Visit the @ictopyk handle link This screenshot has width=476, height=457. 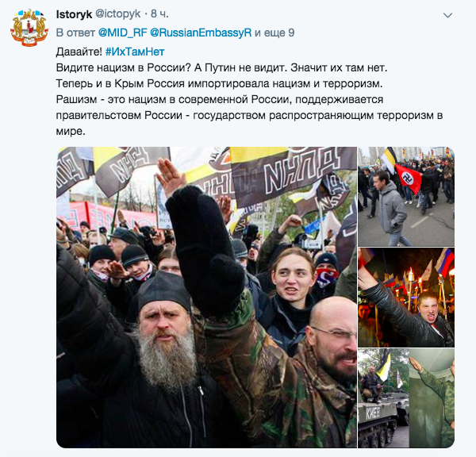(117, 14)
